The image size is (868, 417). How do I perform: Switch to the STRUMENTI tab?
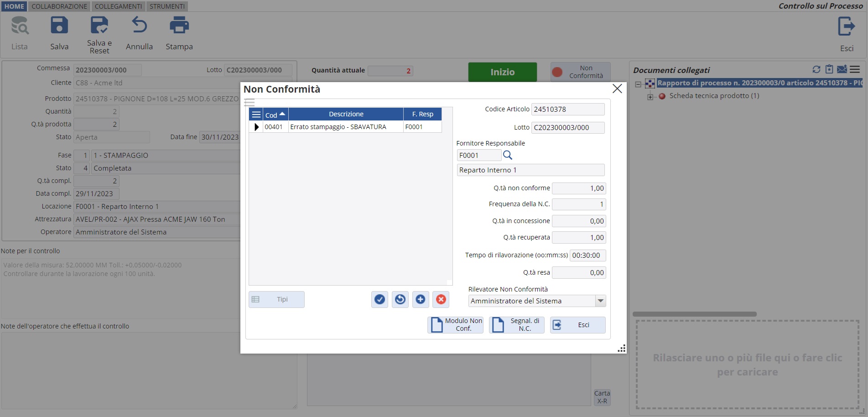tap(167, 6)
